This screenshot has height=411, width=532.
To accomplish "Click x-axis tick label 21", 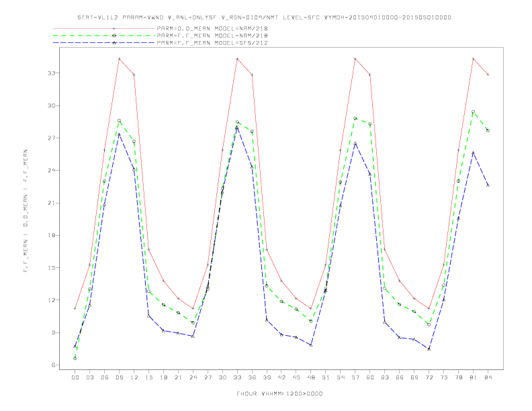I will point(178,377).
